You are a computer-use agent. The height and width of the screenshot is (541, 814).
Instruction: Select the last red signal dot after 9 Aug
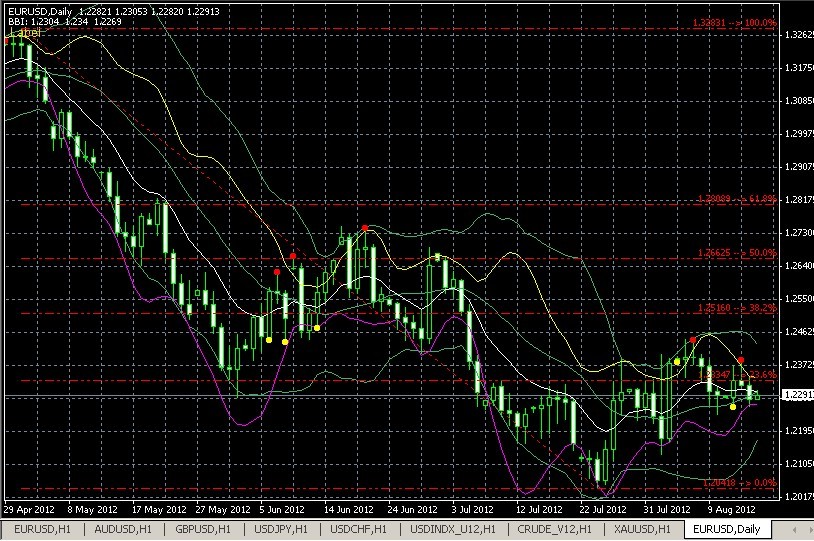741,360
